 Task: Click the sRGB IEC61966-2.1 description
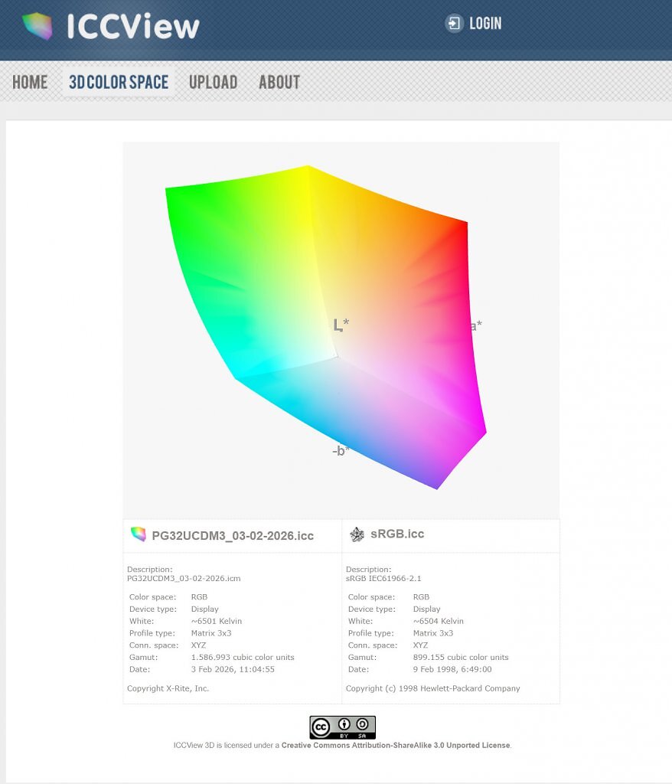coord(383,579)
